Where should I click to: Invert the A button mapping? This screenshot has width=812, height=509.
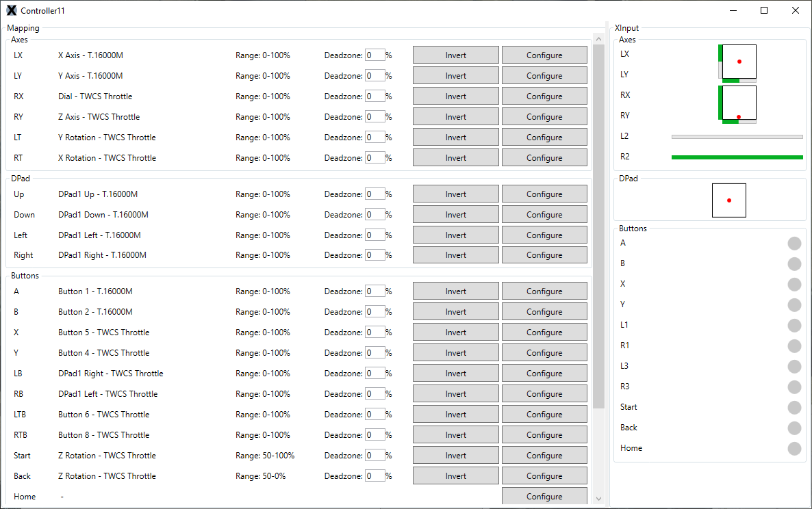(456, 291)
